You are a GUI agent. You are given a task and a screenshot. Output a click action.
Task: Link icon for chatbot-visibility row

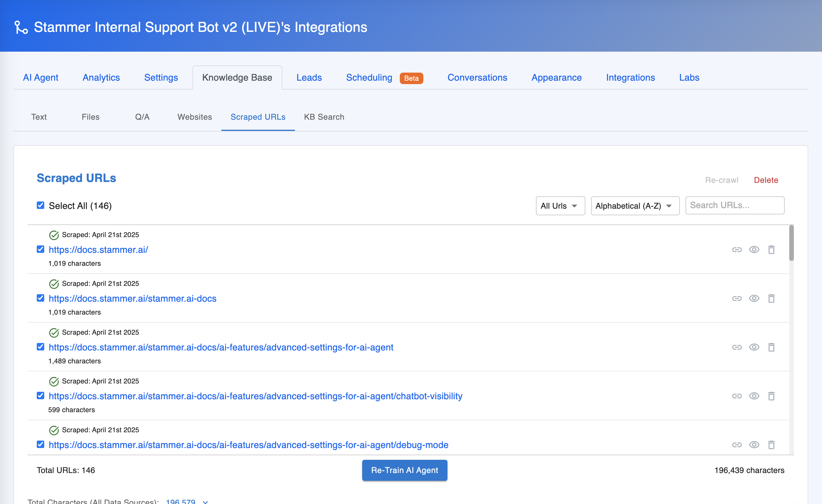click(x=737, y=396)
